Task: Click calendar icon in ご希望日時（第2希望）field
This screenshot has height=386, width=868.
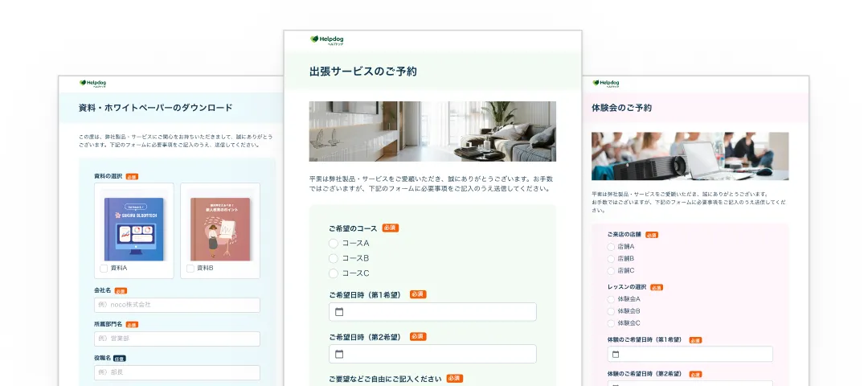Action: 339,354
